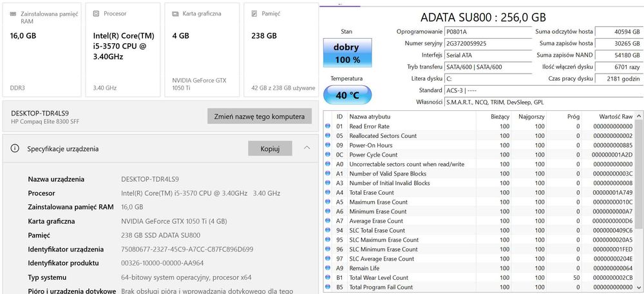Image resolution: width=644 pixels, height=294 pixels.
Task: Click the blue dobry 100 % health status button
Action: [x=348, y=53]
